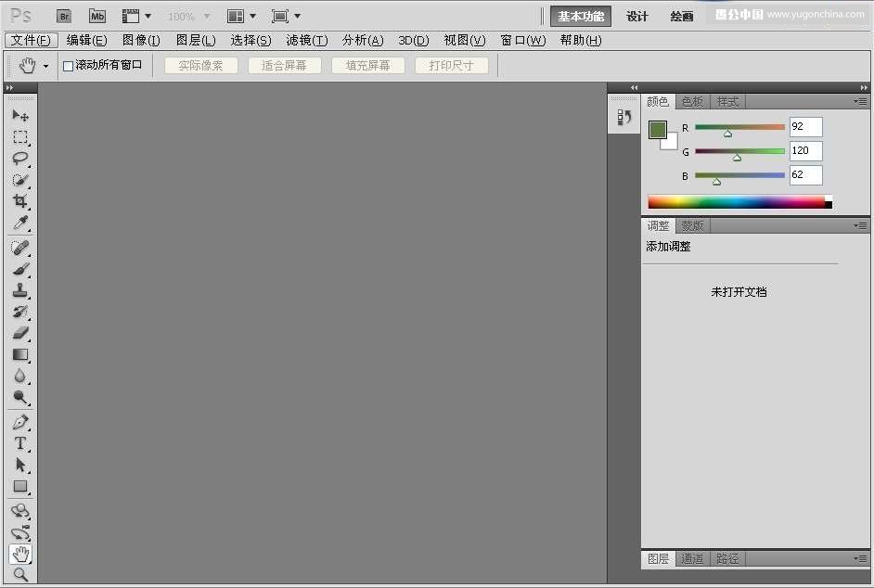Open the 图层(L) menu

point(196,40)
